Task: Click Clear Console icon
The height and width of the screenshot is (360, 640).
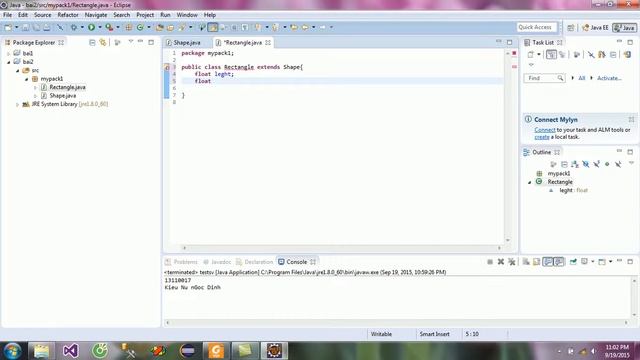Action: point(526,262)
